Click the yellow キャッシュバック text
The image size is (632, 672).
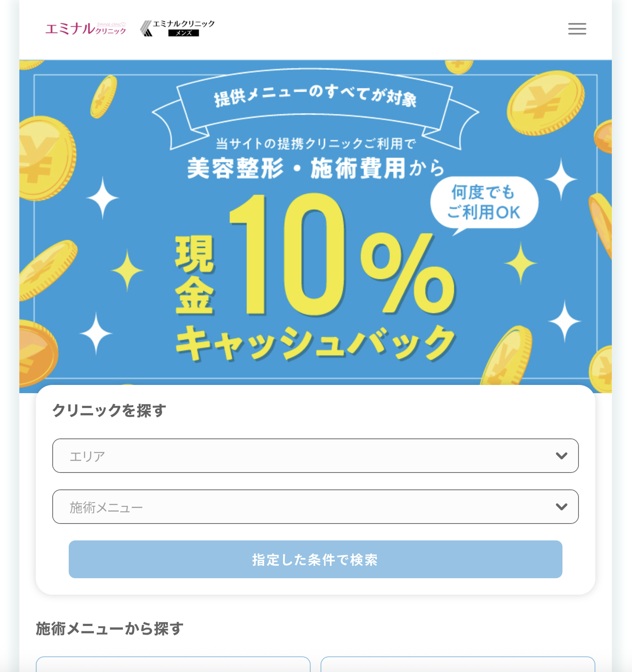tap(315, 343)
